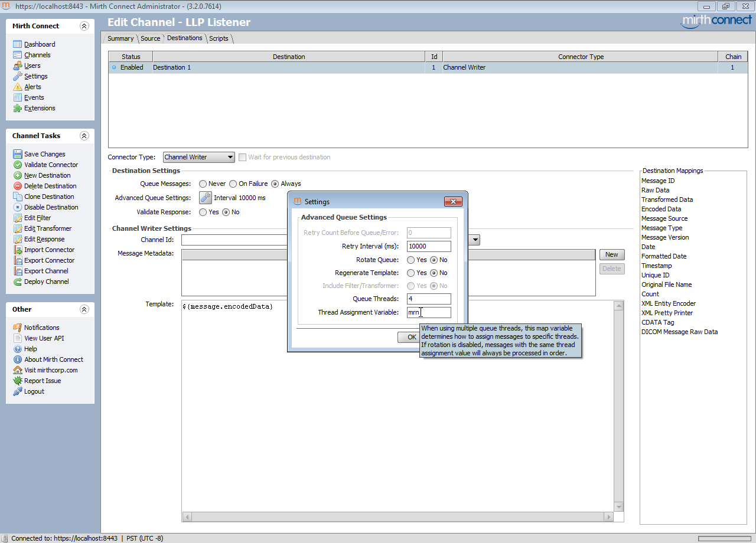Image resolution: width=756 pixels, height=543 pixels.
Task: Select the Destination 1 table row
Action: (428, 67)
